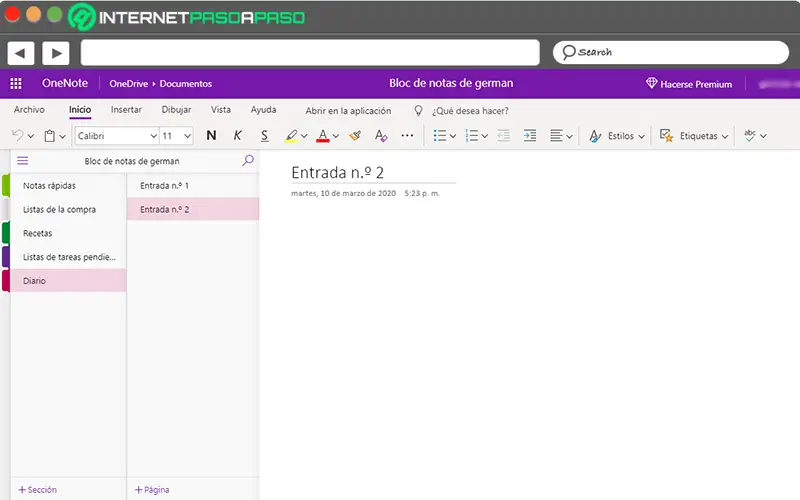
Task: Expand the font color dropdown arrow
Action: [x=336, y=136]
